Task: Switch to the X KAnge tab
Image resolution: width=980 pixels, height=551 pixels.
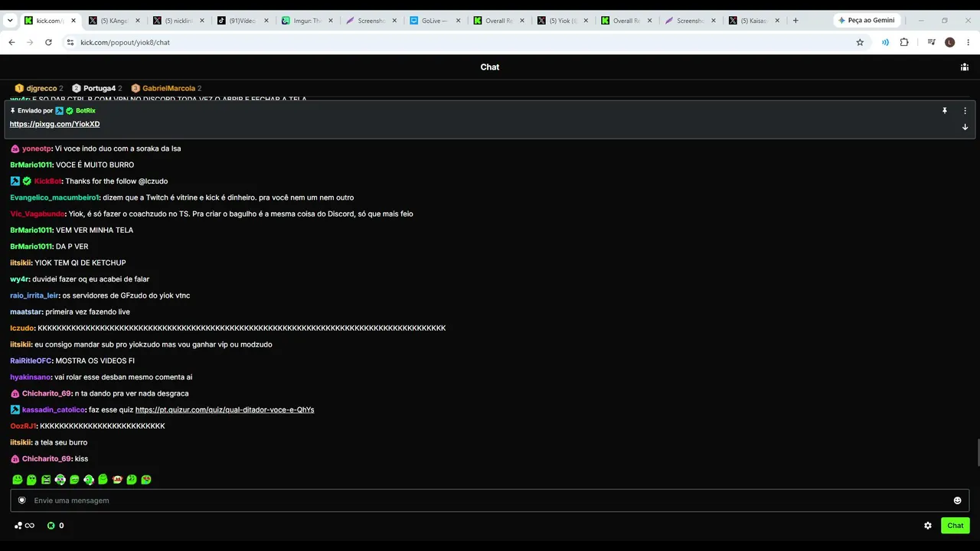Action: click(114, 21)
